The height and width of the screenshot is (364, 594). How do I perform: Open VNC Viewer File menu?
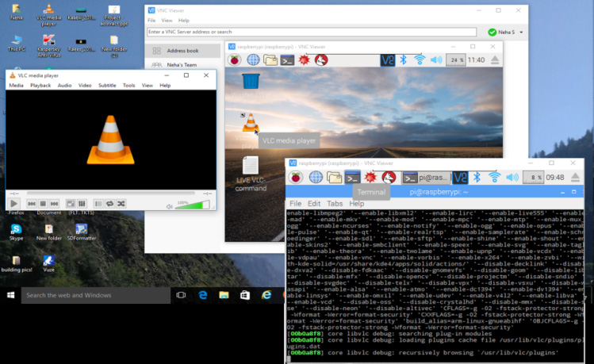click(151, 21)
